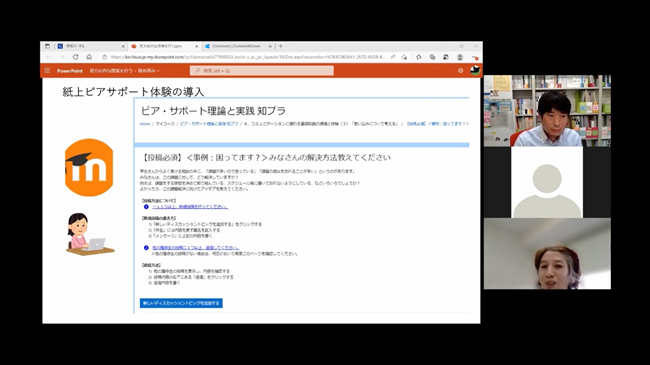Open the read aloud icon in address bar
This screenshot has height=365, width=650.
click(x=393, y=57)
